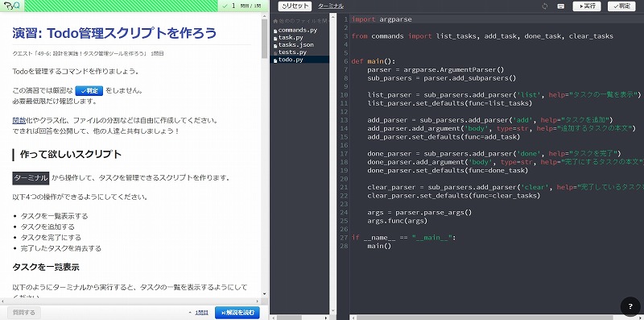Open the 関数 glossary link
Screen dimensions: 644x320
19,121
